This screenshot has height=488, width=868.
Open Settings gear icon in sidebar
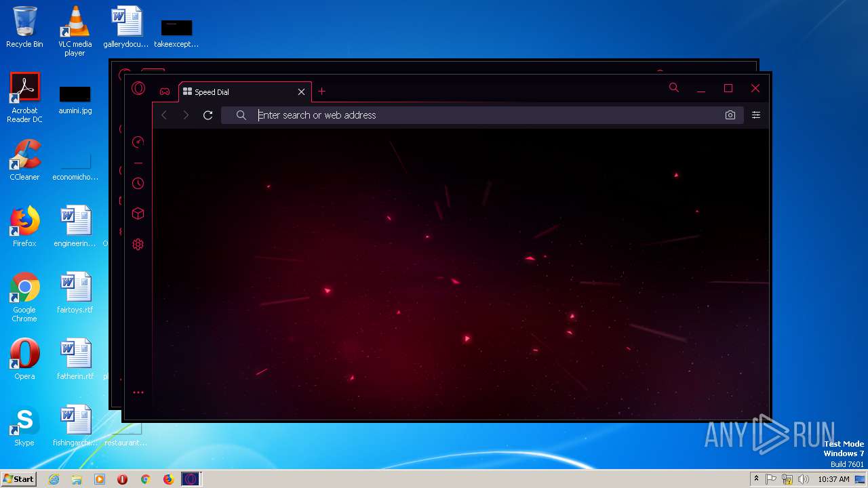[x=138, y=244]
